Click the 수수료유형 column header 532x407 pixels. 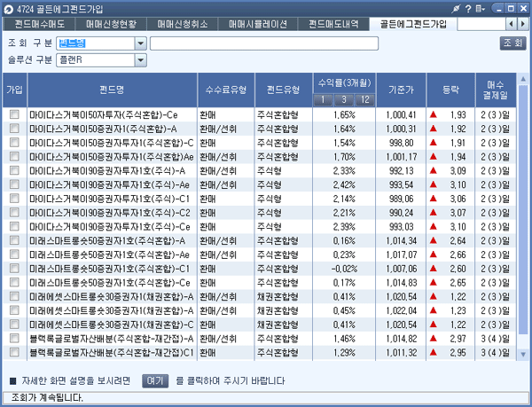point(226,90)
